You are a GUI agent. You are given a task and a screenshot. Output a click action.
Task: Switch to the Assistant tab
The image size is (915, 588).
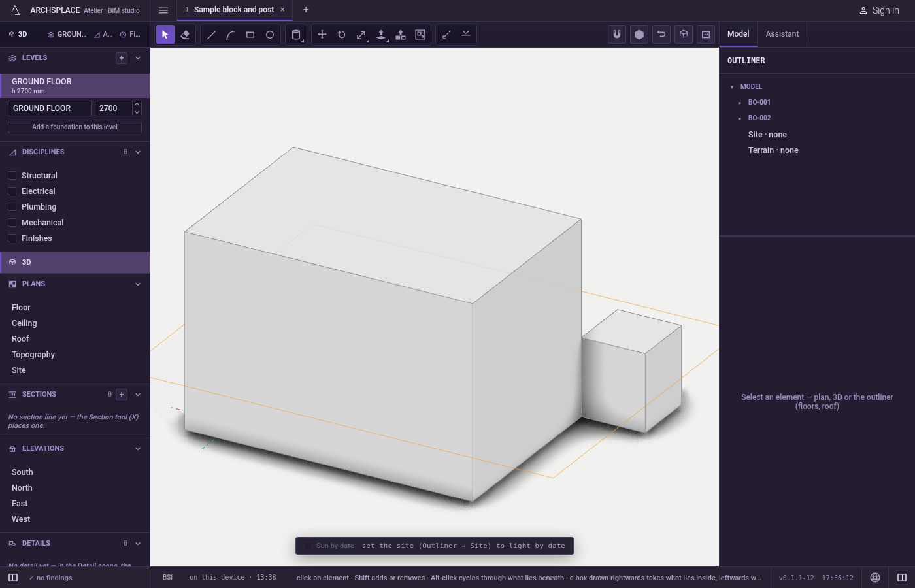coord(782,34)
